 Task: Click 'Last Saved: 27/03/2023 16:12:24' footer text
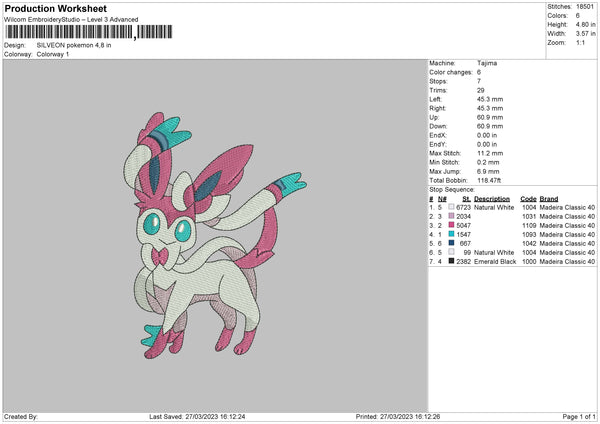[x=197, y=417]
